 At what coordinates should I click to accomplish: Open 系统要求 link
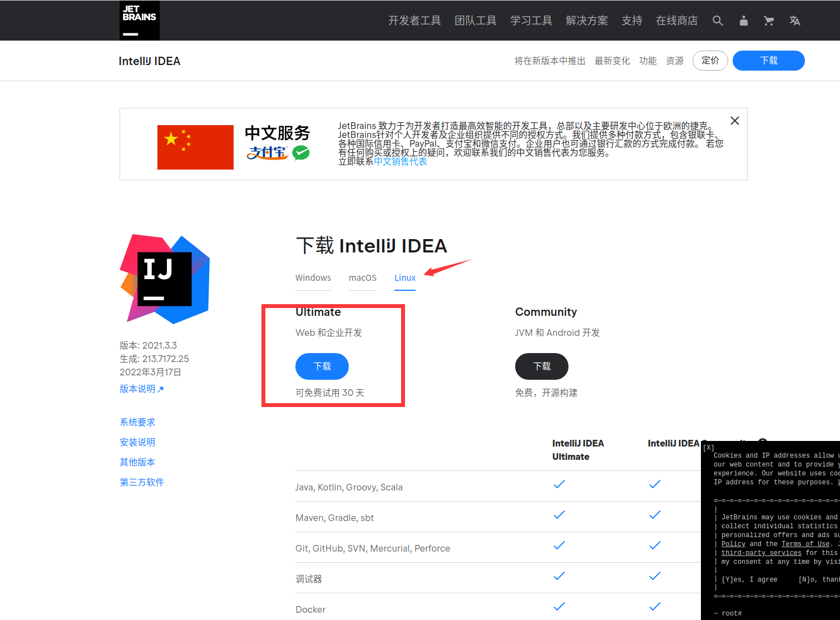click(x=137, y=422)
